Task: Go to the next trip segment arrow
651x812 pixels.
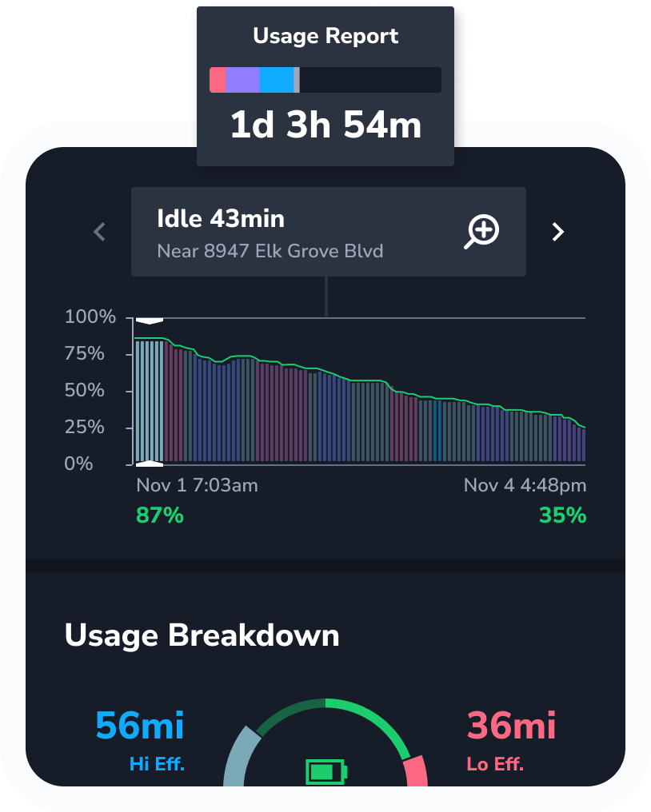Action: [x=558, y=232]
